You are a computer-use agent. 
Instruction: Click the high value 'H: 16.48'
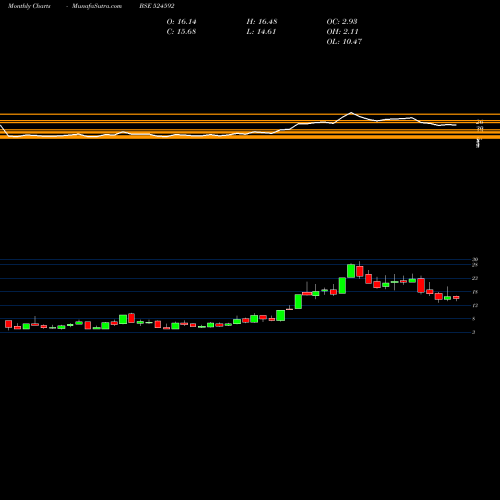(262, 22)
